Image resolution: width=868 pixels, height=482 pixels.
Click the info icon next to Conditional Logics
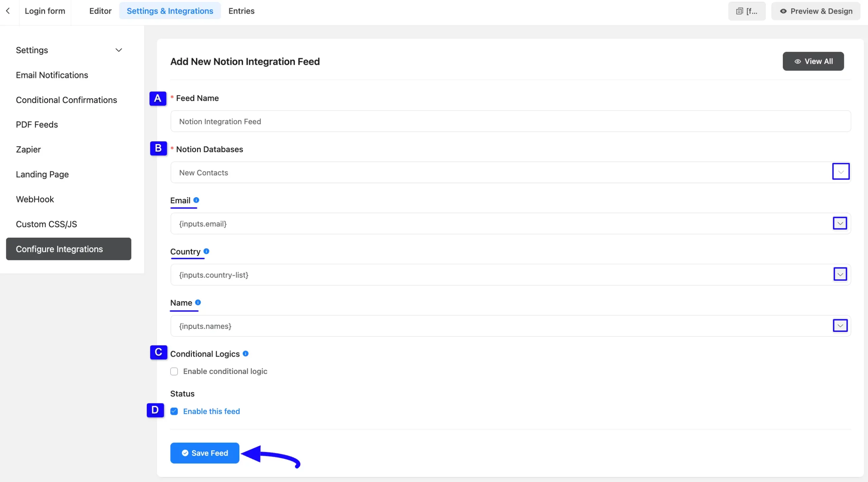(246, 354)
